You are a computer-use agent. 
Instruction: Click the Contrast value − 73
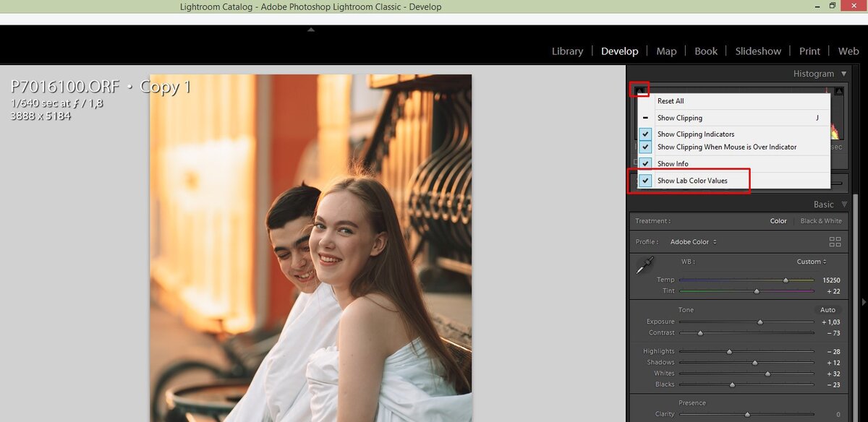833,333
